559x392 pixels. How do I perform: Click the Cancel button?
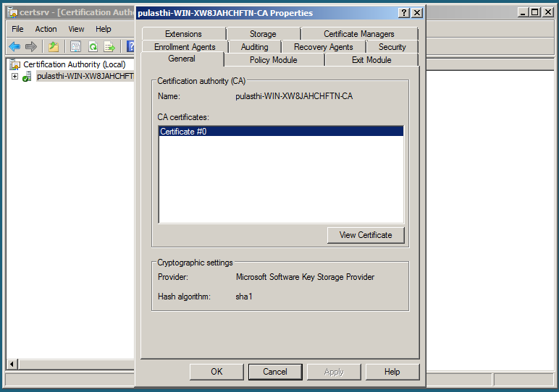tap(275, 372)
